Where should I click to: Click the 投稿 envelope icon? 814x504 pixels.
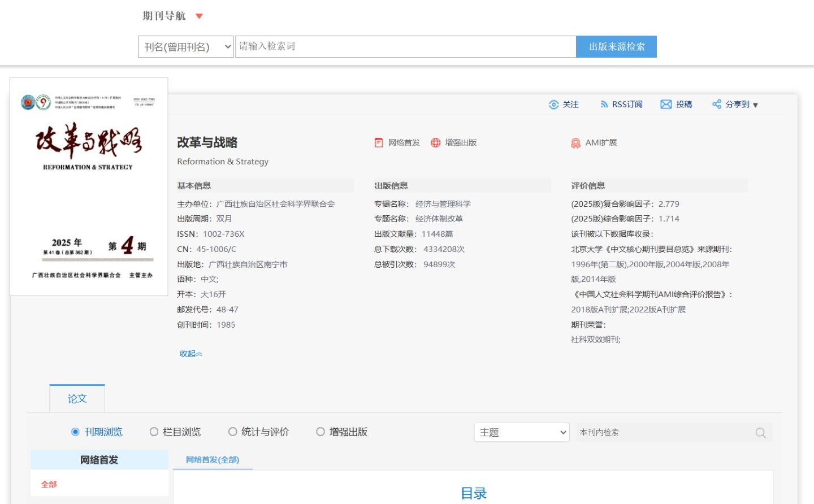coord(666,105)
